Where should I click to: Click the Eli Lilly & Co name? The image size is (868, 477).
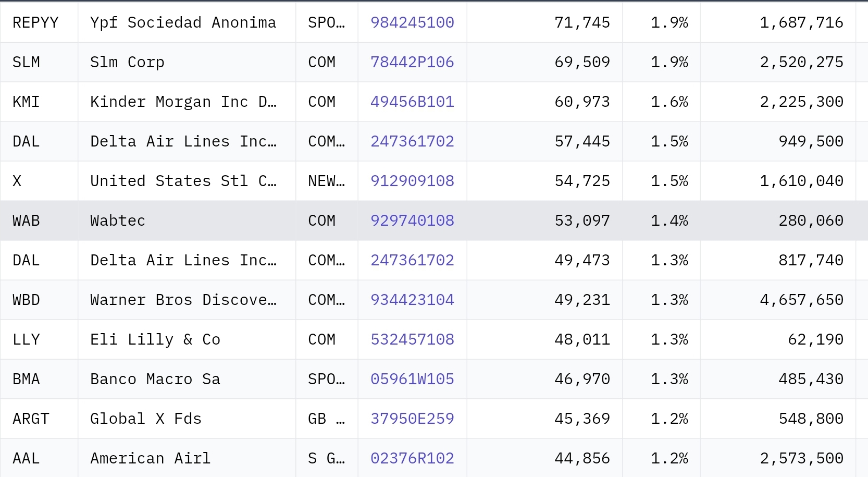tap(155, 339)
